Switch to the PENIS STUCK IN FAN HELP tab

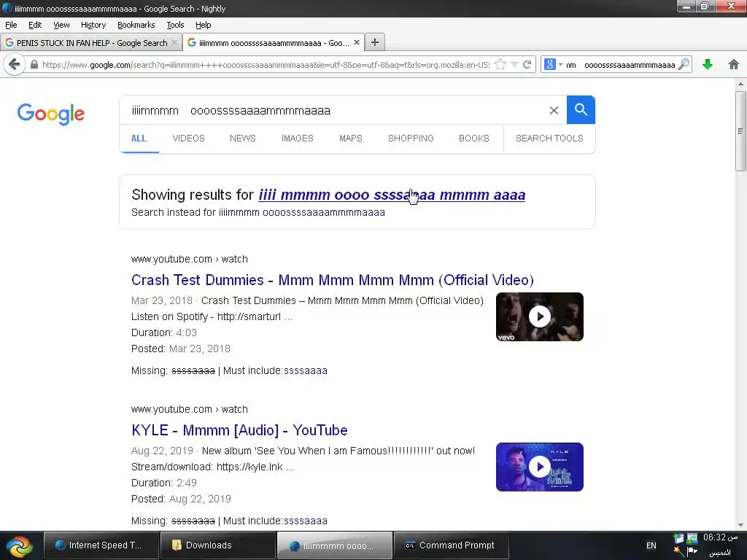(x=91, y=42)
